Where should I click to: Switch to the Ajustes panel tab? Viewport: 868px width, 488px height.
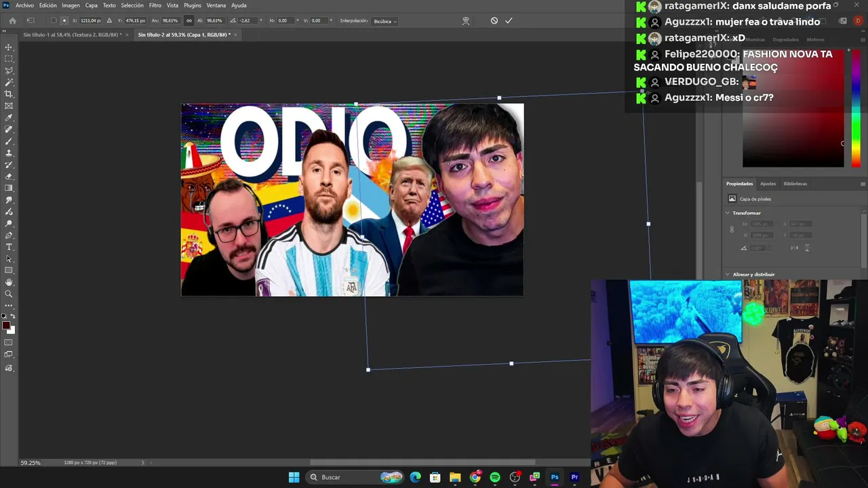point(768,184)
